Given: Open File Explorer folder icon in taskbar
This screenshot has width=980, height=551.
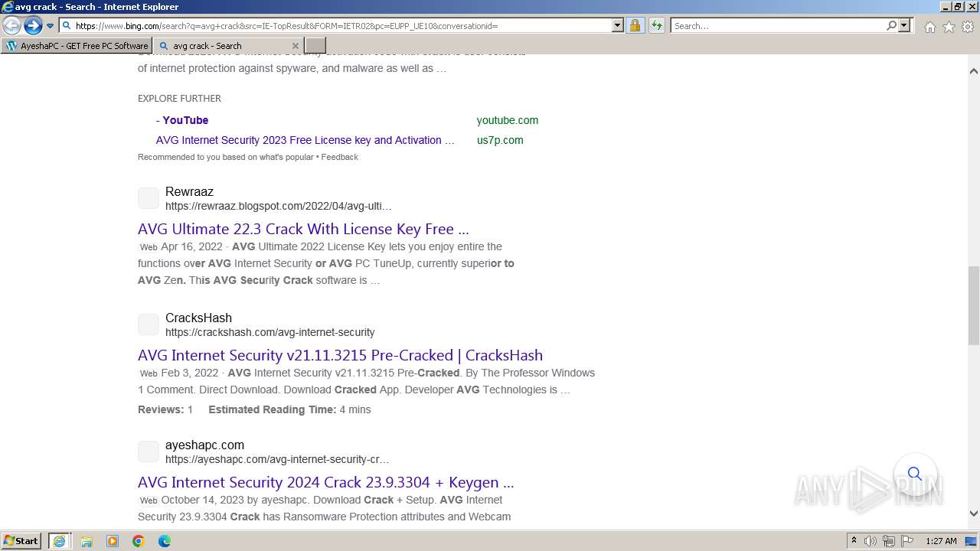Looking at the screenshot, I should click(x=87, y=541).
